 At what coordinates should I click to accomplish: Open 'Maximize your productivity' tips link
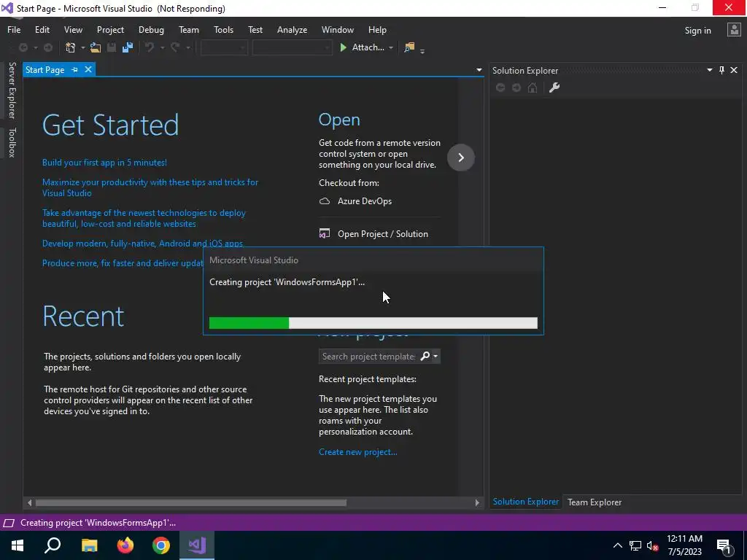click(150, 187)
